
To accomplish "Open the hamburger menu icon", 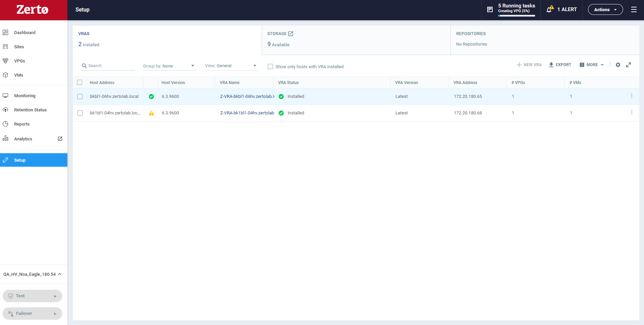I will point(634,9).
